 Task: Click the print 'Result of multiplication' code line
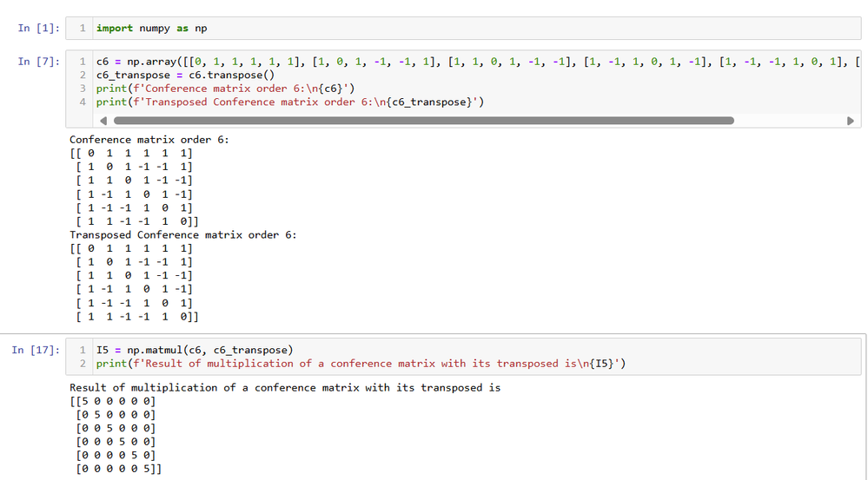click(x=361, y=364)
